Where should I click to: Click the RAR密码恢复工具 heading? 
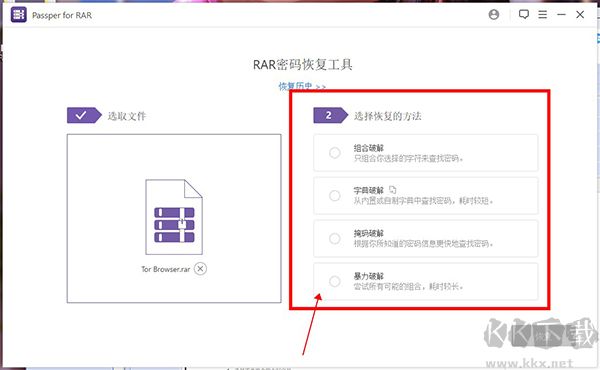click(302, 64)
